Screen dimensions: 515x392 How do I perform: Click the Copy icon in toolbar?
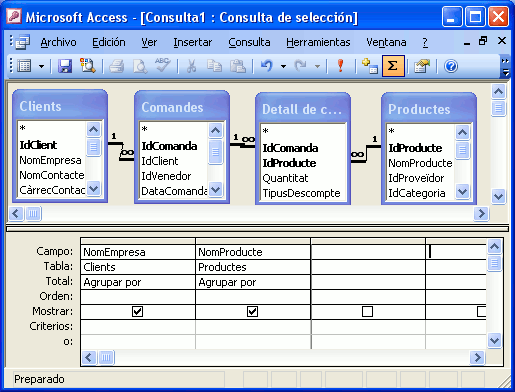point(214,66)
